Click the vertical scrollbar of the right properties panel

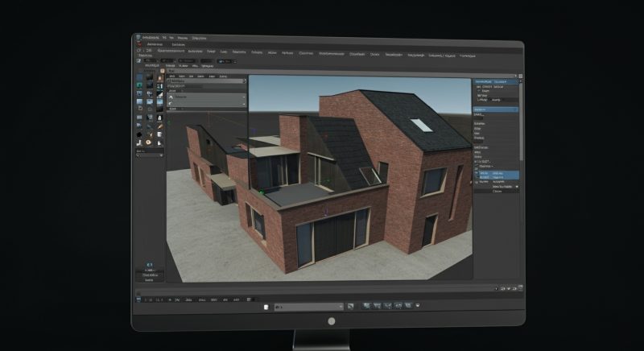click(521, 121)
